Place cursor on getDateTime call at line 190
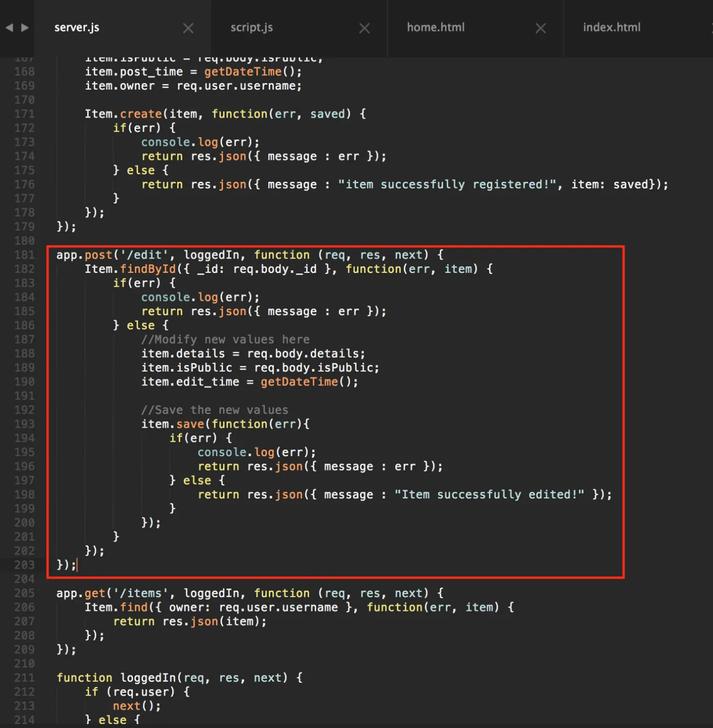 (299, 382)
